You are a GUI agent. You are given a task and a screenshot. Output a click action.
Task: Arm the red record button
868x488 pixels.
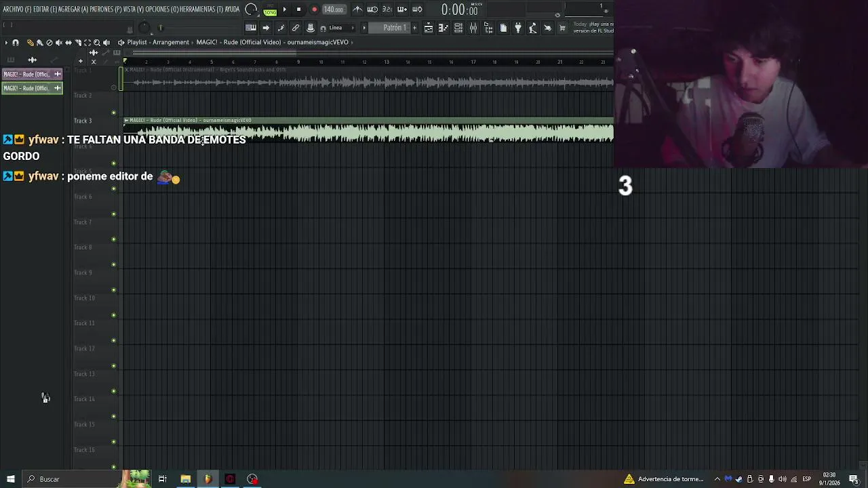314,9
